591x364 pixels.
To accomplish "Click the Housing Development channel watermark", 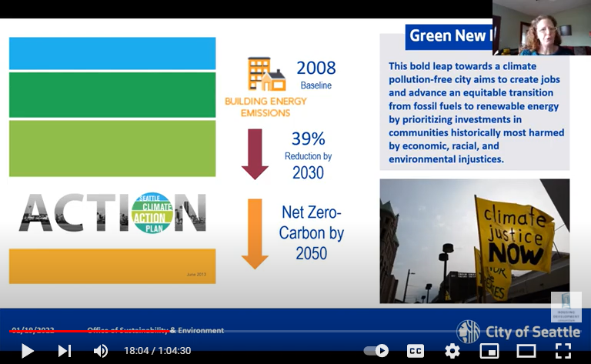I will (x=566, y=307).
